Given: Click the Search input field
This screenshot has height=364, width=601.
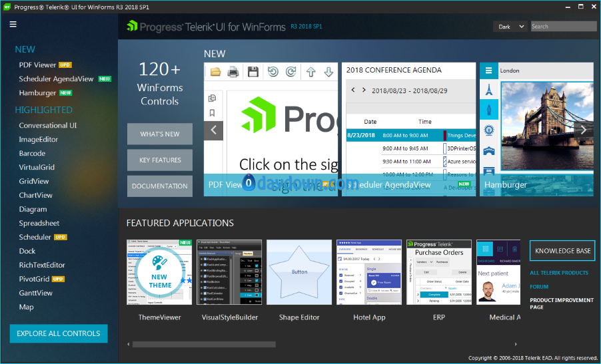Looking at the screenshot, I should click(564, 27).
